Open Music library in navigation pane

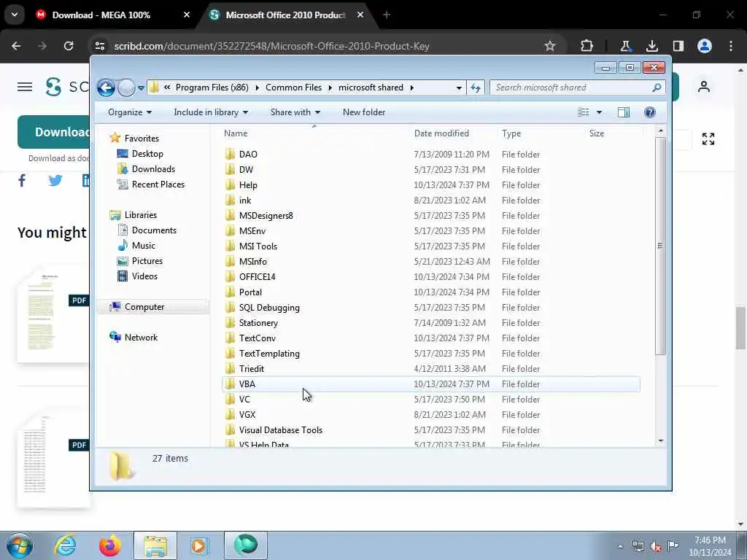[x=143, y=246]
